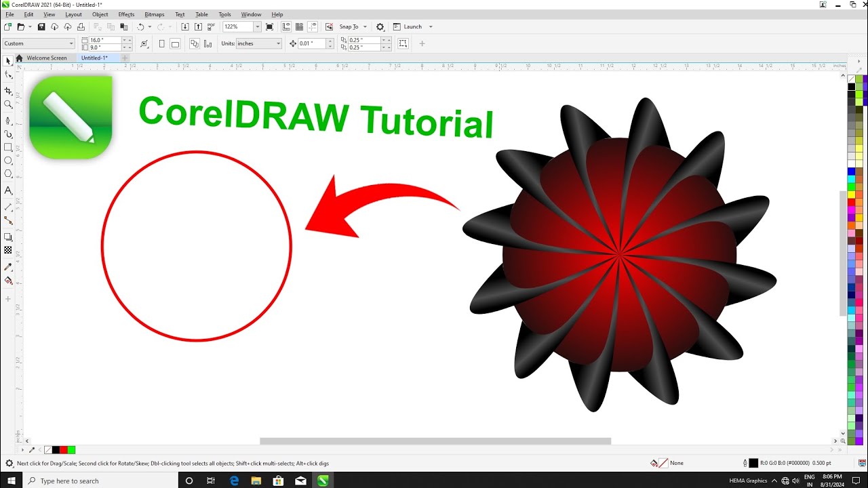The width and height of the screenshot is (868, 488).
Task: Switch page to landscape orientation
Action: click(x=175, y=44)
